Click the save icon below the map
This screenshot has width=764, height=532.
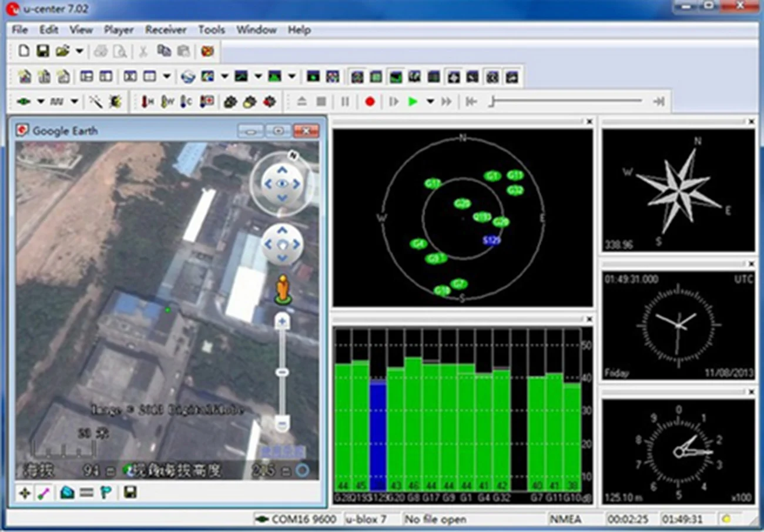tap(130, 492)
